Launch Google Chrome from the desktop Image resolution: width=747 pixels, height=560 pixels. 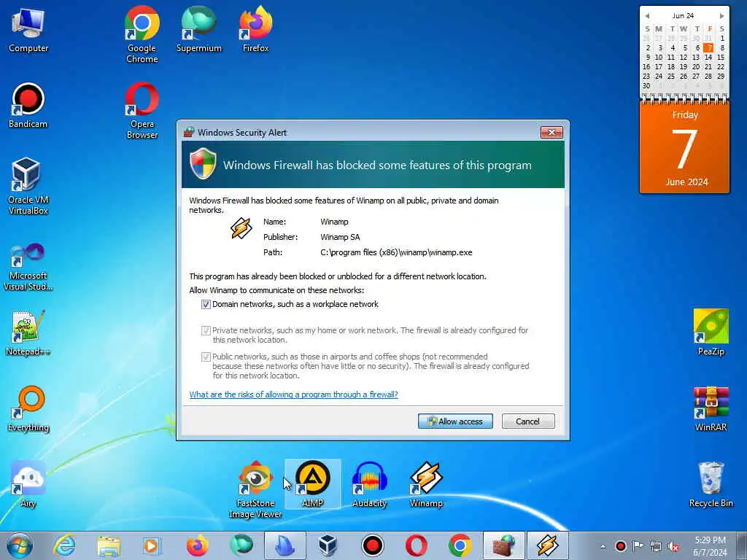pyautogui.click(x=142, y=34)
